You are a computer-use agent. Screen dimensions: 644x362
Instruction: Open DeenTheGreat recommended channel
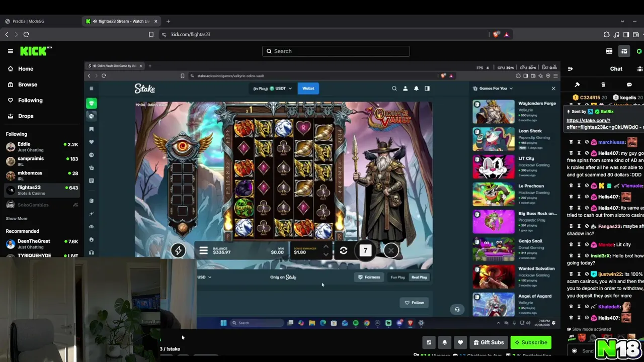42,244
